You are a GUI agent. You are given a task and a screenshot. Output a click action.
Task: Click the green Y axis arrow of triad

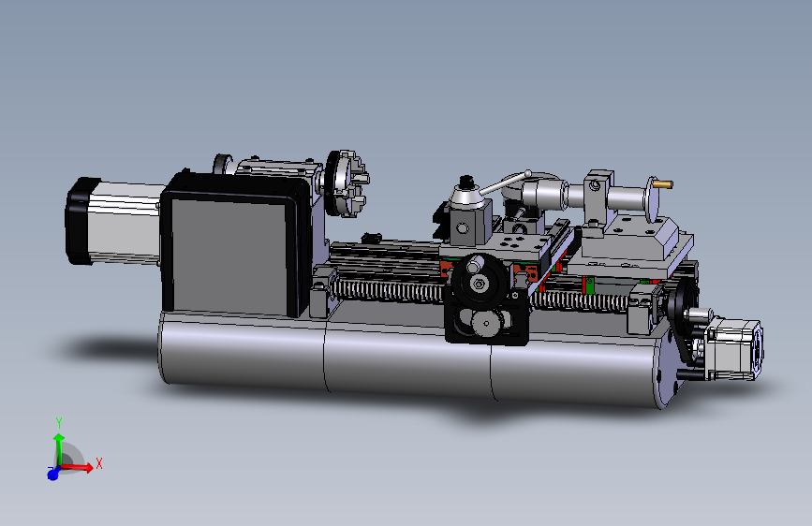(59, 449)
